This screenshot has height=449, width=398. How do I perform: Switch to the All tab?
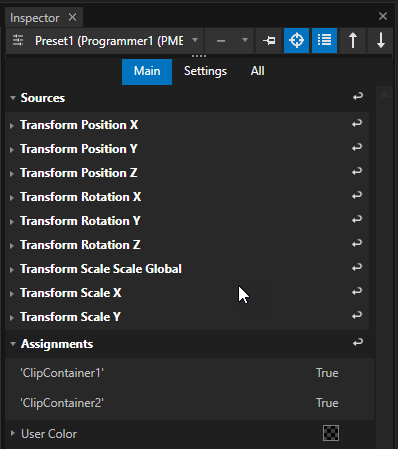pos(258,71)
